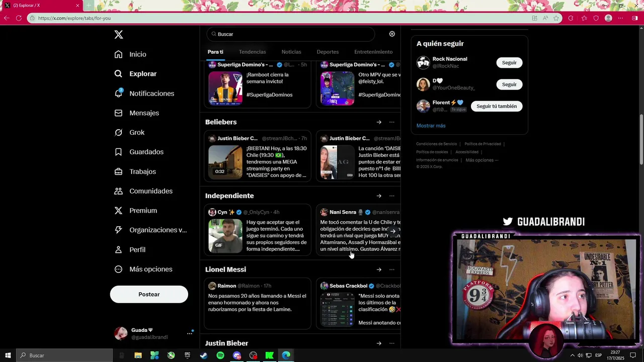Open browser settings and more menu
644x362 pixels.
(x=620, y=18)
